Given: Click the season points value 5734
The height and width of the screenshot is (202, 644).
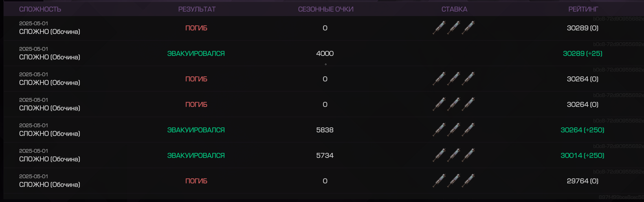Looking at the screenshot, I should [325, 155].
